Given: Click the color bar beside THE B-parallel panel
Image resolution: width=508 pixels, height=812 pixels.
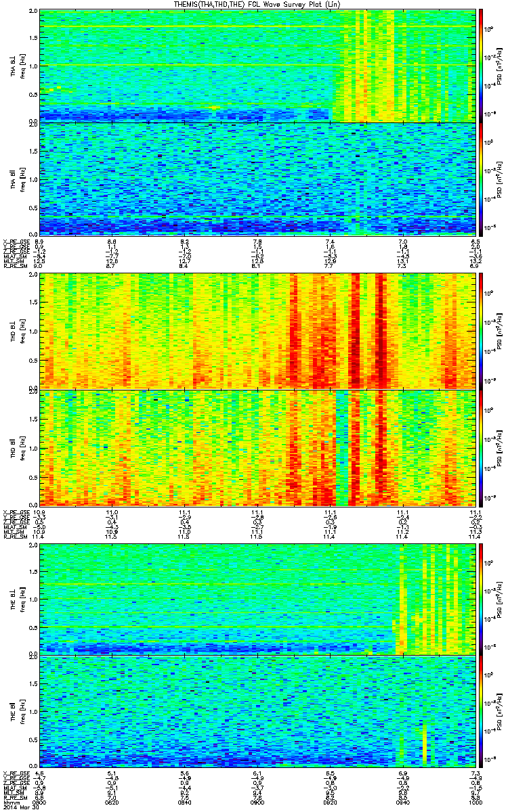Looking at the screenshot, I should 481,713.
